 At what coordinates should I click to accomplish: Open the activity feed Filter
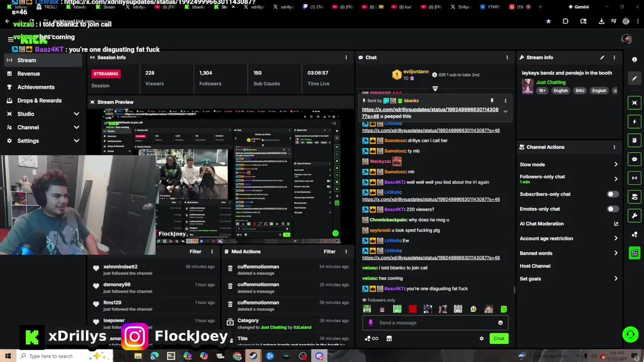(x=195, y=251)
